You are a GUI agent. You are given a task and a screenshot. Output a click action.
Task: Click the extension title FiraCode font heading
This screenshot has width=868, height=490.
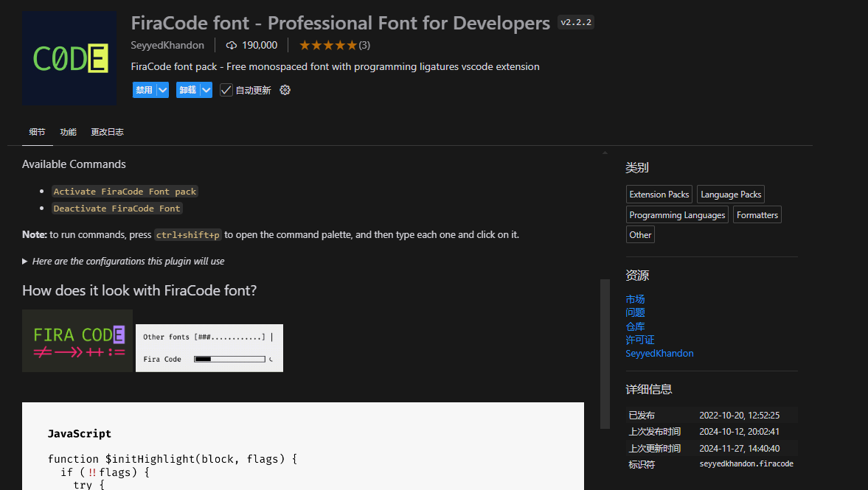point(341,23)
